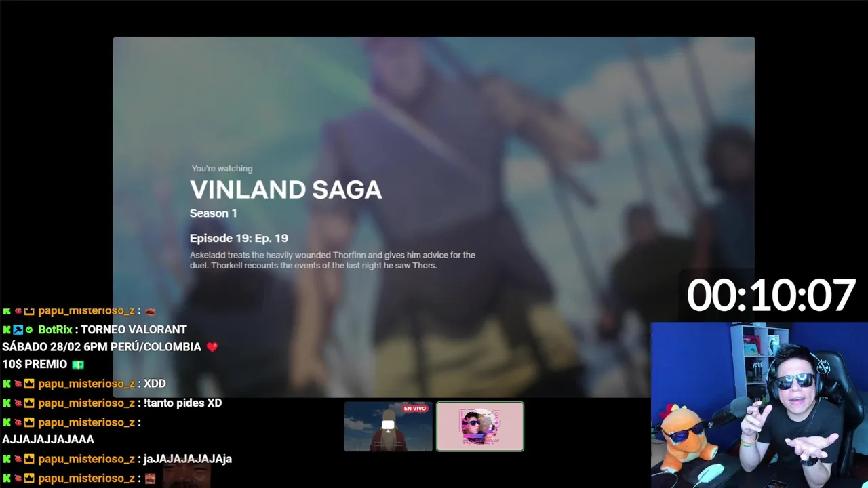Click the money emoji after 10$ PREMIO
Screen dimensions: 868x488
[79, 365]
